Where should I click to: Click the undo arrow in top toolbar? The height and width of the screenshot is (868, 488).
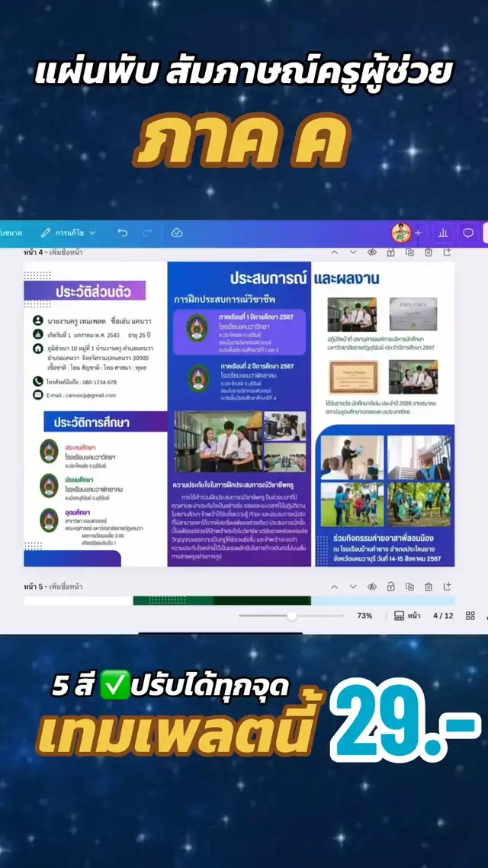[x=122, y=233]
